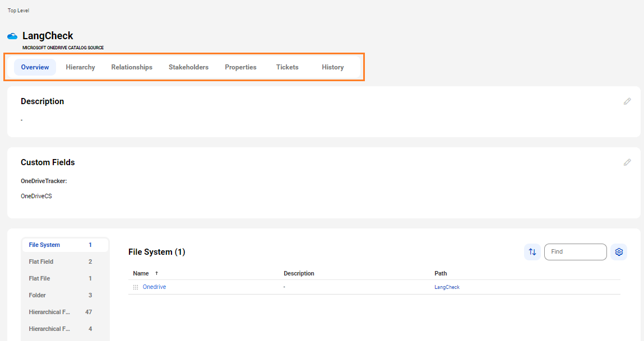644x341 pixels.
Task: Select Folder in the asset type list
Action: (x=65, y=296)
